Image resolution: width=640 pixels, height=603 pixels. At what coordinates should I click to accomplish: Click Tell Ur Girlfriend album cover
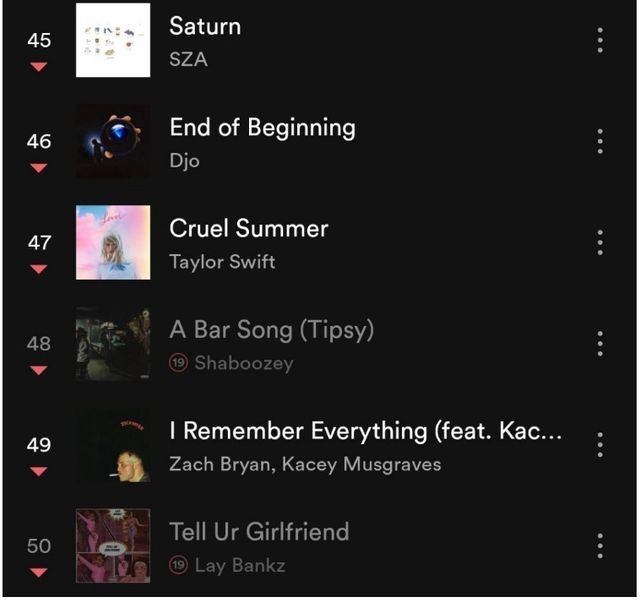click(x=113, y=545)
